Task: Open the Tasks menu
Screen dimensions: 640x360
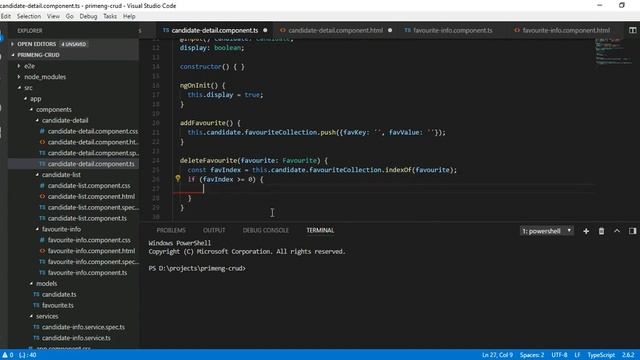Action: tap(110, 16)
